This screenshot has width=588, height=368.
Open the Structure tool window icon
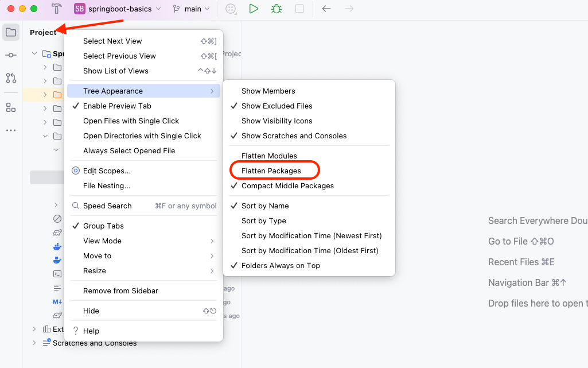pos(11,107)
